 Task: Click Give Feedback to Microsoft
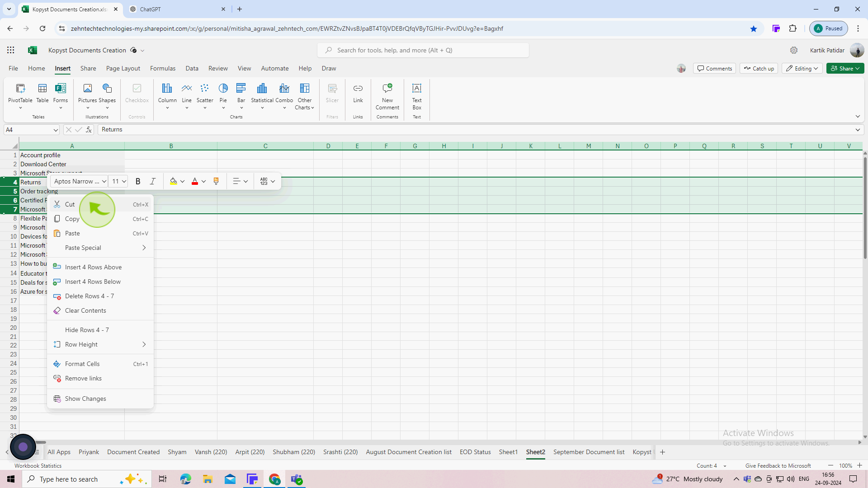pyautogui.click(x=778, y=466)
